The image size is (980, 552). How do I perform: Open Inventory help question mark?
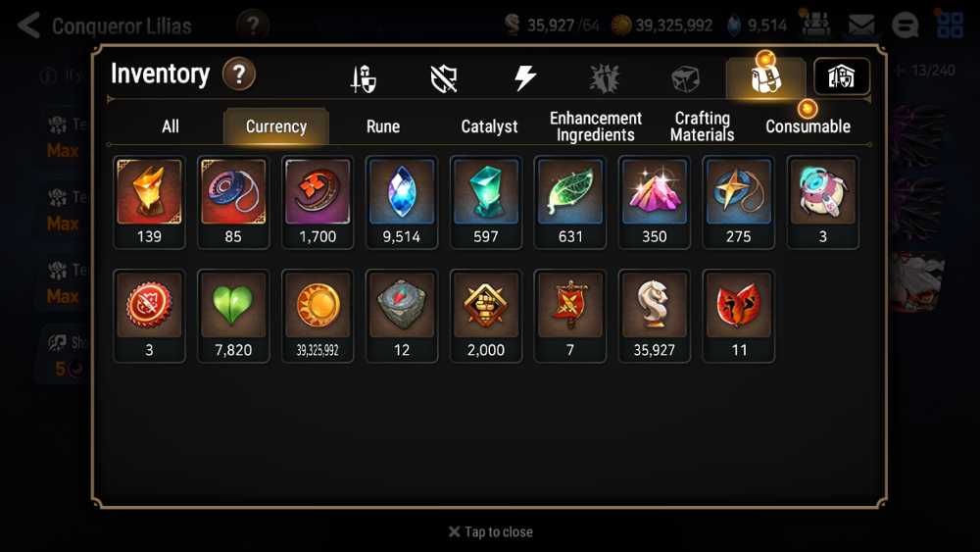pos(239,74)
